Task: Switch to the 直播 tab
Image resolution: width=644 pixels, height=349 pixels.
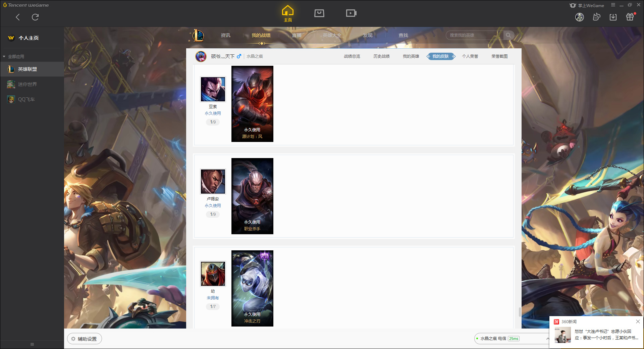Action: pyautogui.click(x=297, y=35)
